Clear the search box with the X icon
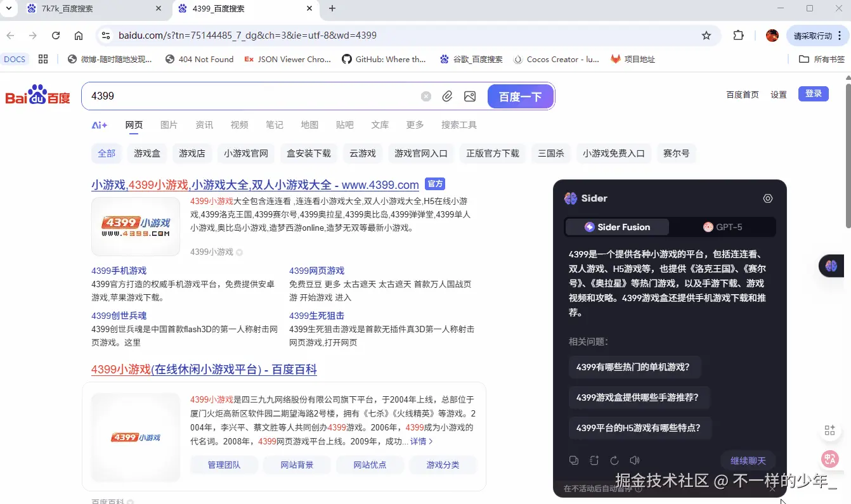851x504 pixels. pyautogui.click(x=425, y=96)
